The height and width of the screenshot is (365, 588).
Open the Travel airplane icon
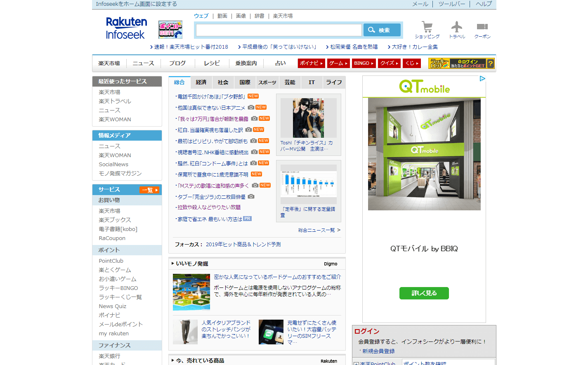(x=456, y=27)
